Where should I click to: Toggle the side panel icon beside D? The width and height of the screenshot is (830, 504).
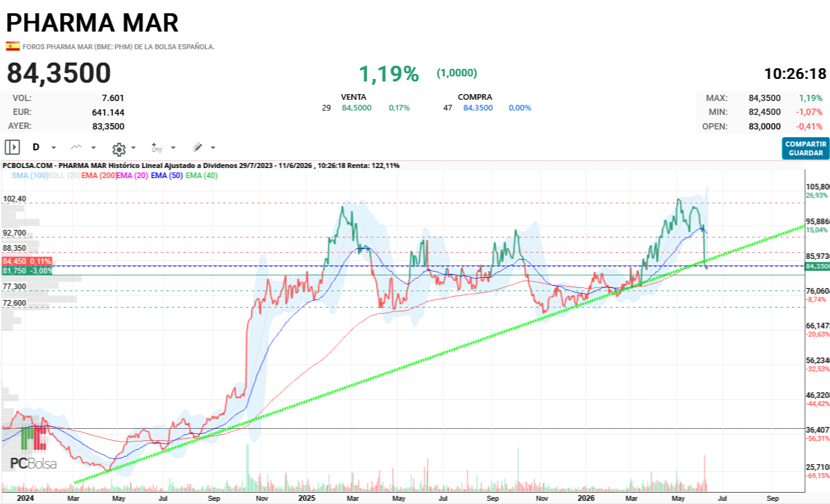click(12, 147)
